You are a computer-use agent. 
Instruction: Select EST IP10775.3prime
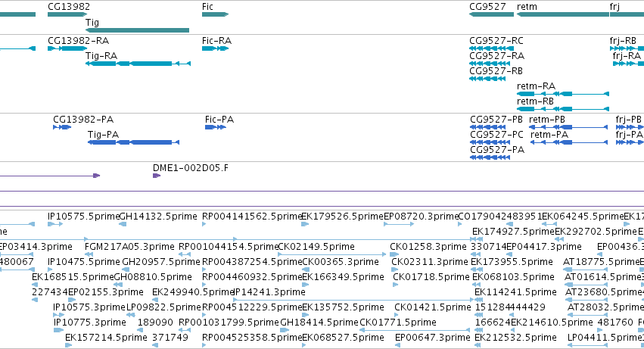pyautogui.click(x=90, y=323)
